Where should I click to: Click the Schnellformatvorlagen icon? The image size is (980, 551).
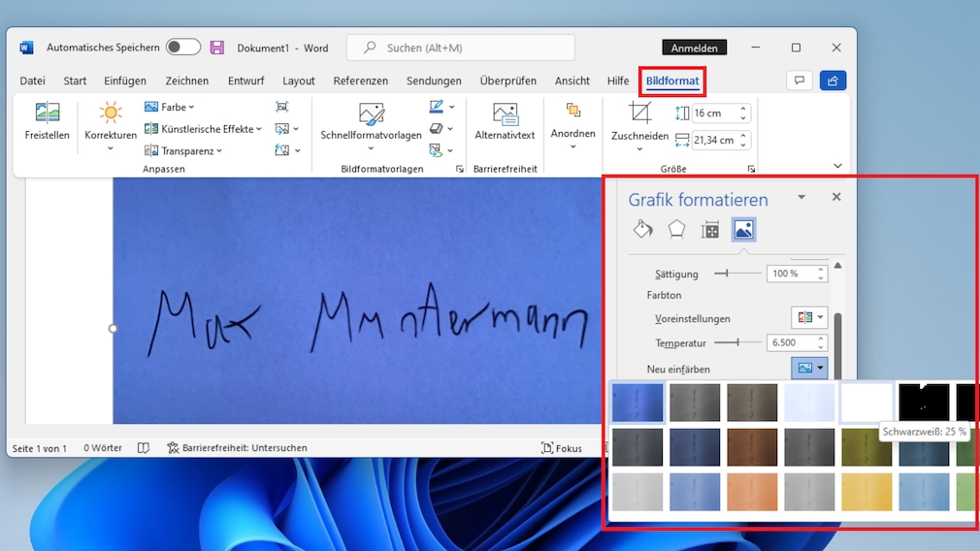pos(371,114)
